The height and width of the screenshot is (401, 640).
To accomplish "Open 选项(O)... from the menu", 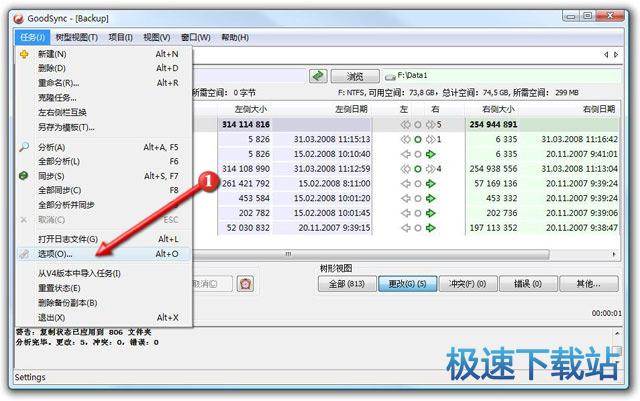I will tap(103, 254).
